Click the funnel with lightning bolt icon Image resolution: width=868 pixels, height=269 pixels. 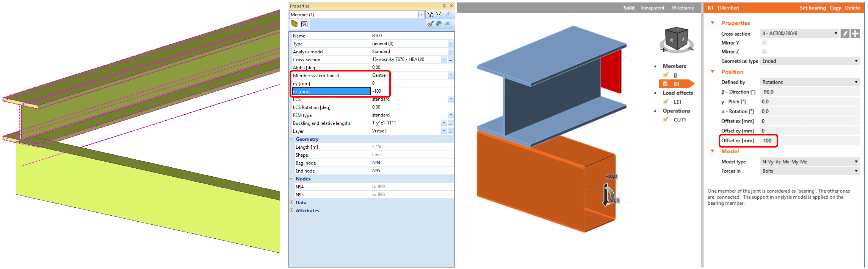pos(439,14)
